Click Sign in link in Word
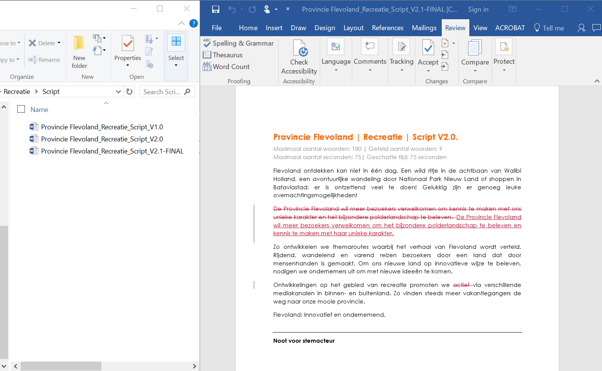Screen dimensions: 602x371 (x=478, y=9)
